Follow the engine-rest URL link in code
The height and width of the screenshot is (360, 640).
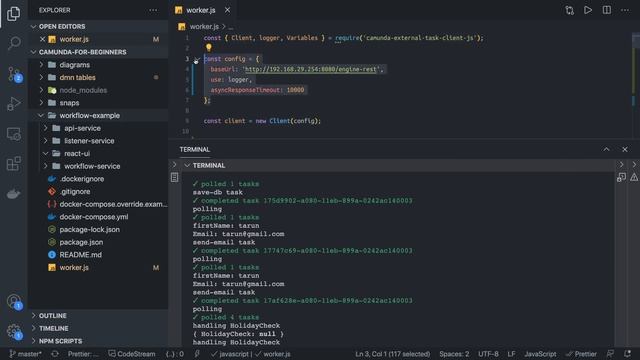coord(311,69)
